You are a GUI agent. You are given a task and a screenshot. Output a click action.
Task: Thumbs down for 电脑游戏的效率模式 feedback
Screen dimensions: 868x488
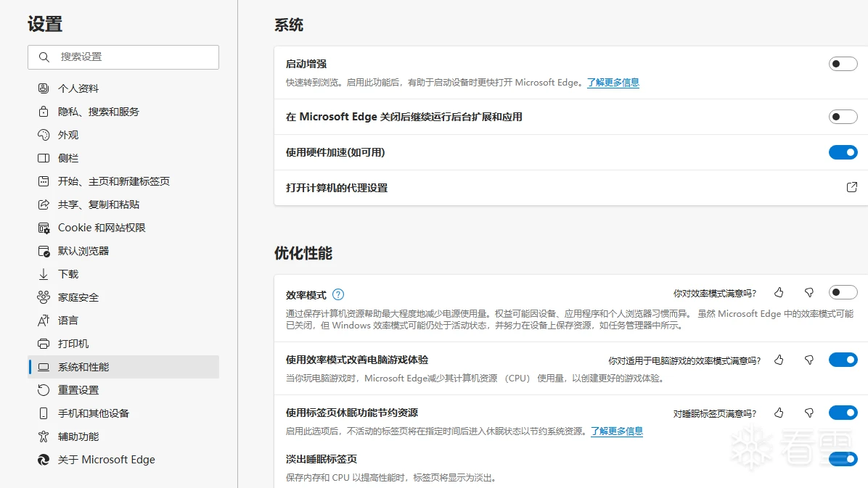point(808,360)
